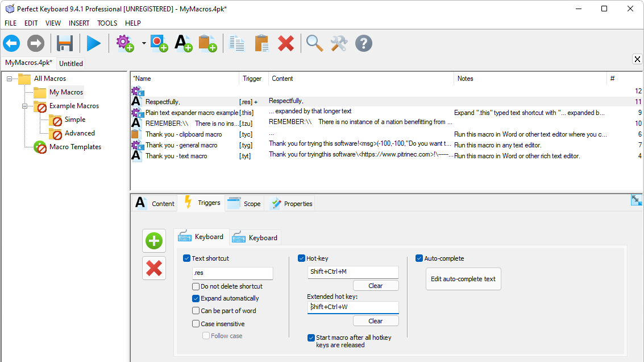Open the TOOLS menu

coord(107,23)
